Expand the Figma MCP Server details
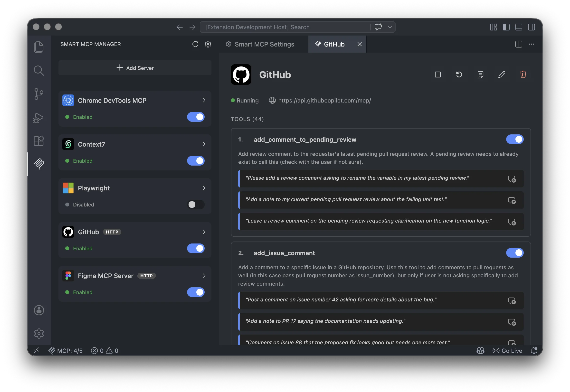The image size is (570, 392). pyautogui.click(x=204, y=276)
